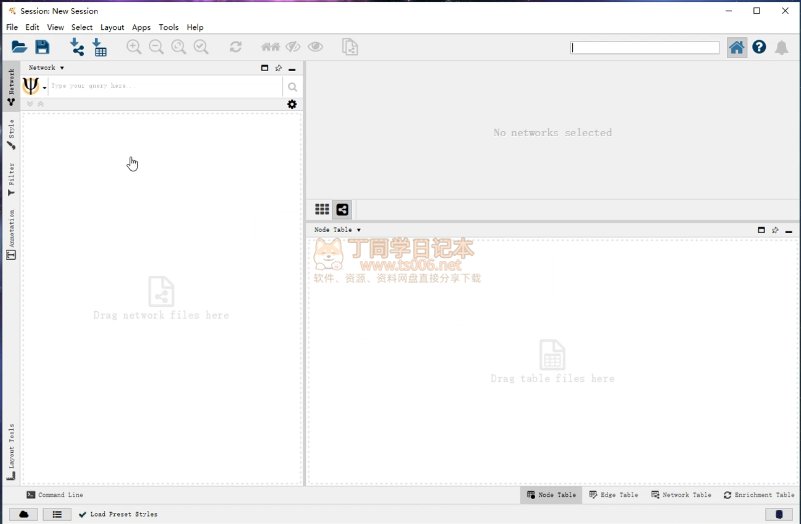This screenshot has width=801, height=524.
Task: Click the Style tab in left sidebar
Action: pyautogui.click(x=11, y=134)
